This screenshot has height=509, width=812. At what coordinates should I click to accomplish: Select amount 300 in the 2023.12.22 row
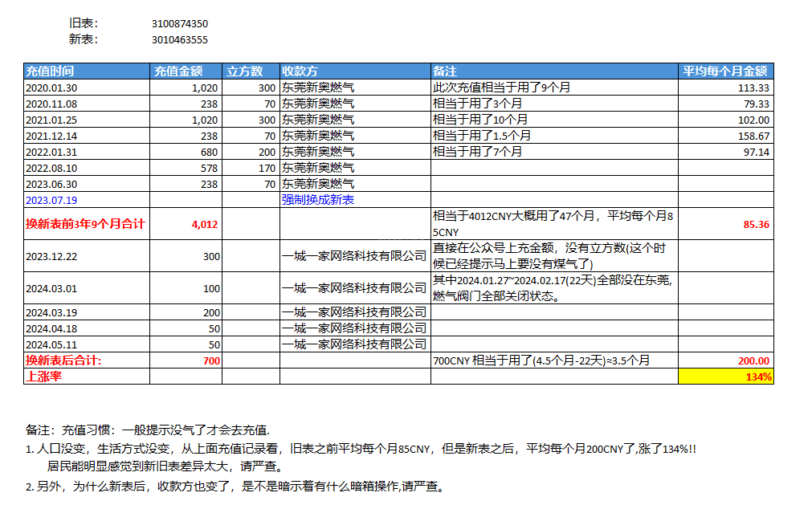[186, 256]
